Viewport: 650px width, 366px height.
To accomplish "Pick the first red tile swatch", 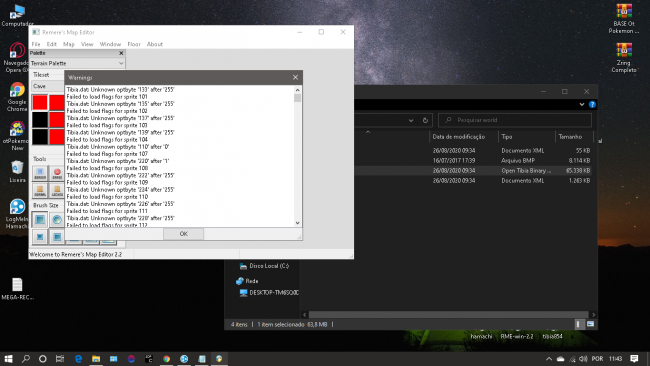I will pyautogui.click(x=40, y=102).
